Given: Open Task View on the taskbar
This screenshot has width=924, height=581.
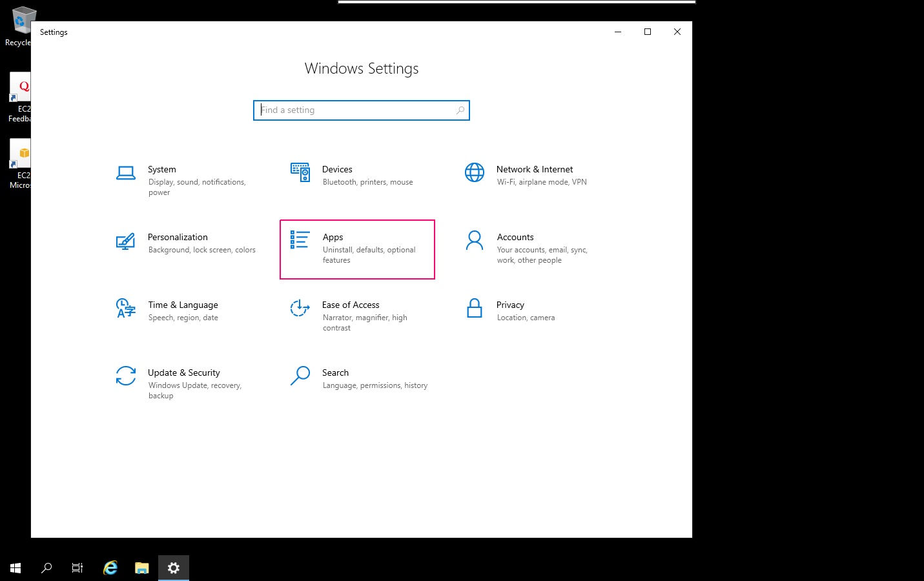Looking at the screenshot, I should pos(77,568).
